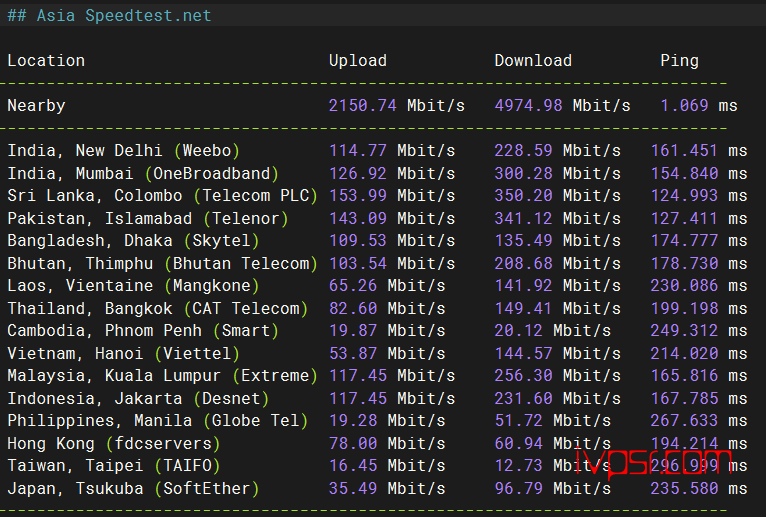Screen dimensions: 766x517
Task: Click 'India, New Delhi (Weebo)' row
Action: (124, 151)
